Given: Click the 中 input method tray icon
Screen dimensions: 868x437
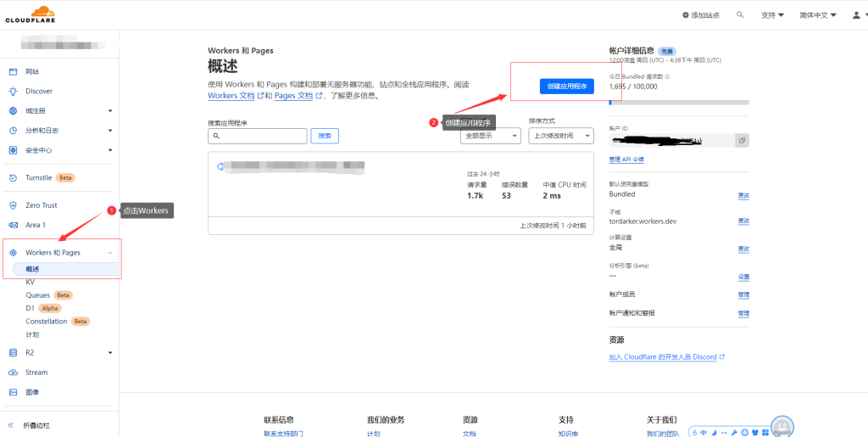Looking at the screenshot, I should (x=703, y=432).
